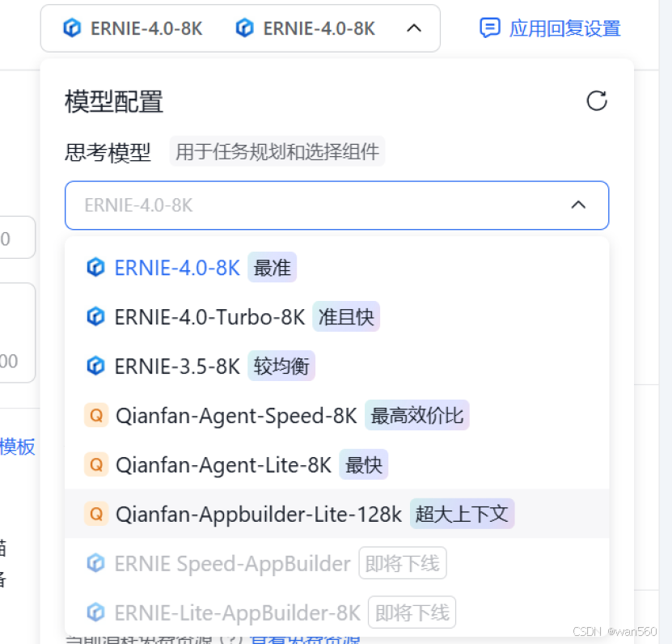Click the 准且快 tag
The height and width of the screenshot is (644, 672).
[346, 317]
